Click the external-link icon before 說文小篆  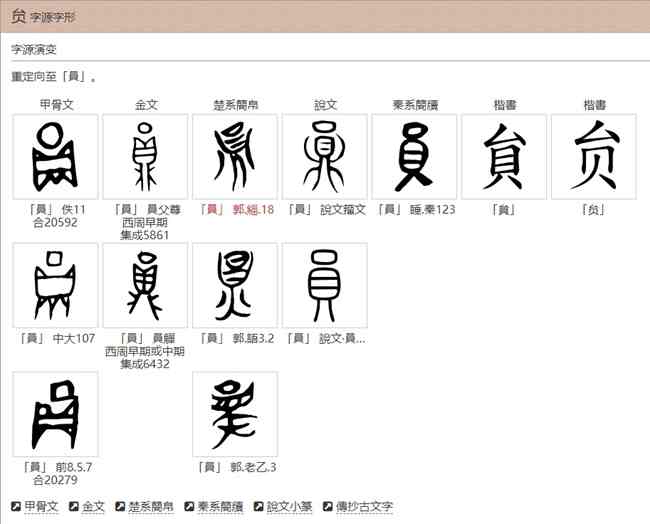coord(258,506)
